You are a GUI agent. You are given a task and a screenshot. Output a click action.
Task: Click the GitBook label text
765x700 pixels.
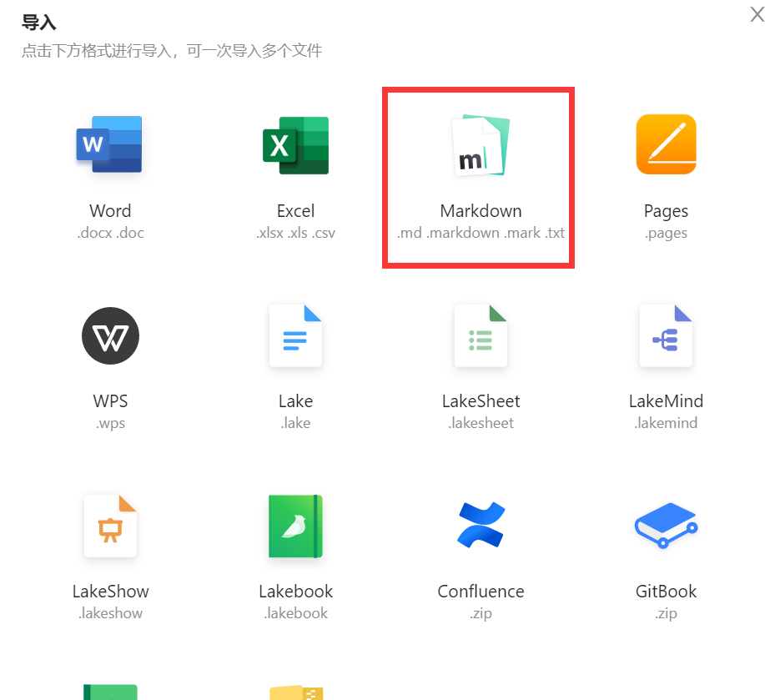[x=666, y=592]
